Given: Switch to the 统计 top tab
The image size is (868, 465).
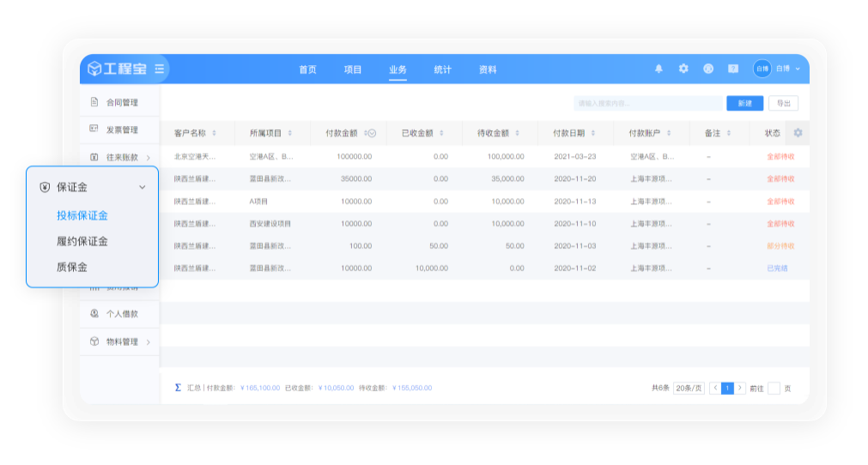Looking at the screenshot, I should tap(442, 69).
